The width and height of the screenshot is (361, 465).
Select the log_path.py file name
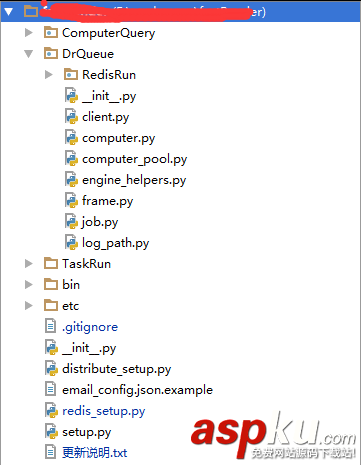coord(116,243)
